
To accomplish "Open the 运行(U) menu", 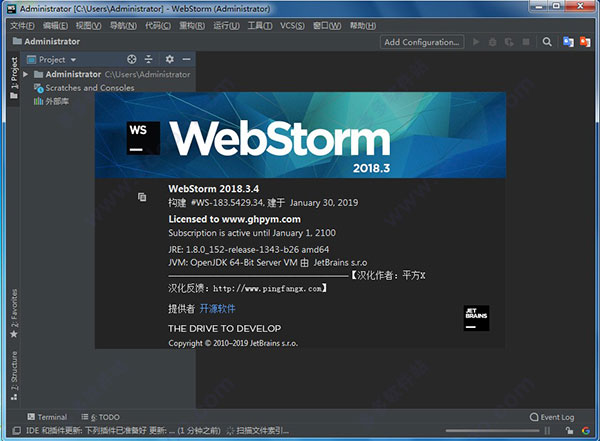I will point(227,26).
